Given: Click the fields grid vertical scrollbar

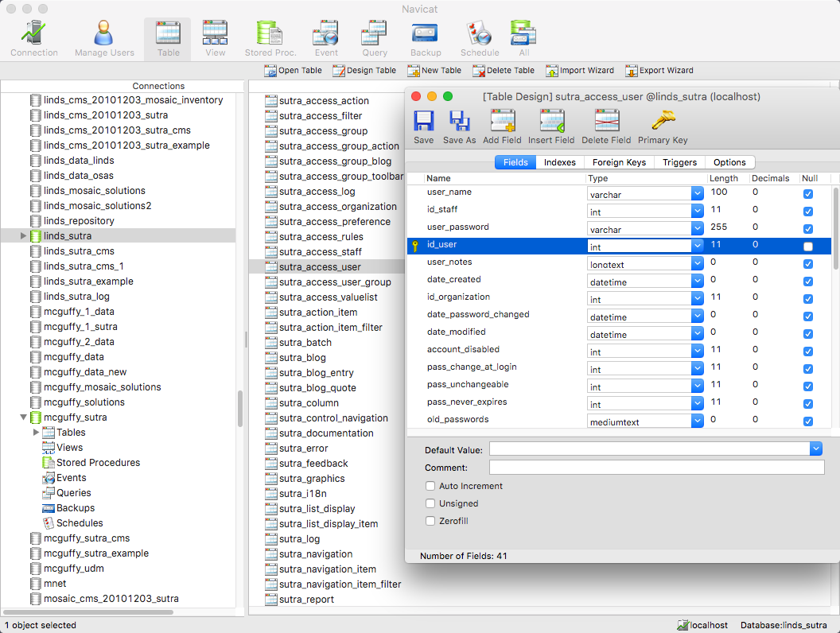Looking at the screenshot, I should [836, 229].
